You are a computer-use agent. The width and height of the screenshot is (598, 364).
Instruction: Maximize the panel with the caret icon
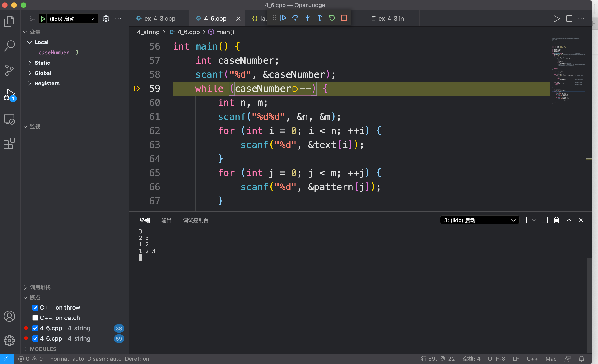click(569, 220)
